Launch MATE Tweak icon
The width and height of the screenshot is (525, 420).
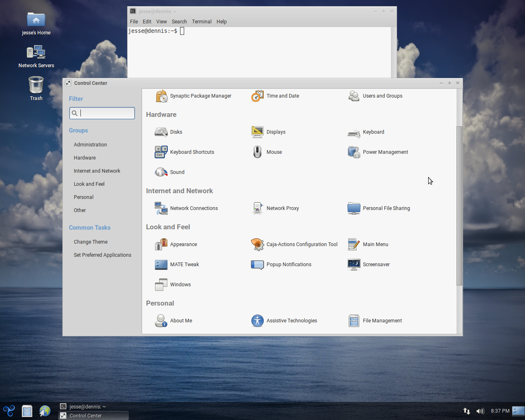coord(161,265)
